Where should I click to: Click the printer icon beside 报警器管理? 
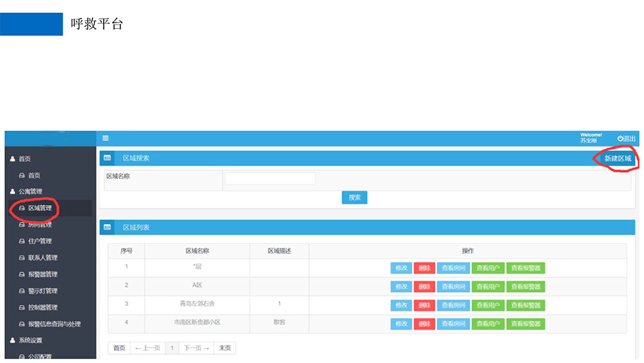[22, 275]
